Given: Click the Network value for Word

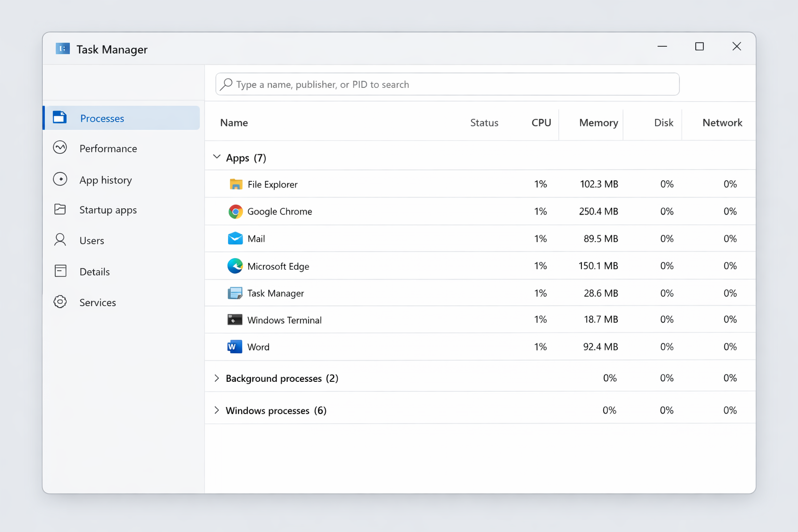Looking at the screenshot, I should (x=730, y=347).
